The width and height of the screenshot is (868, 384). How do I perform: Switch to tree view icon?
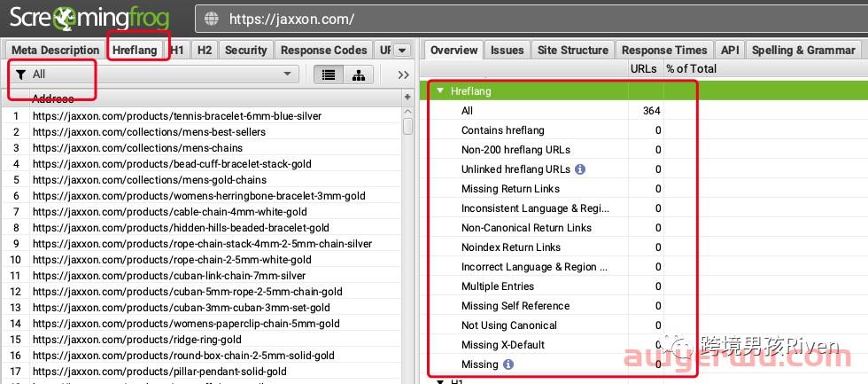click(358, 74)
